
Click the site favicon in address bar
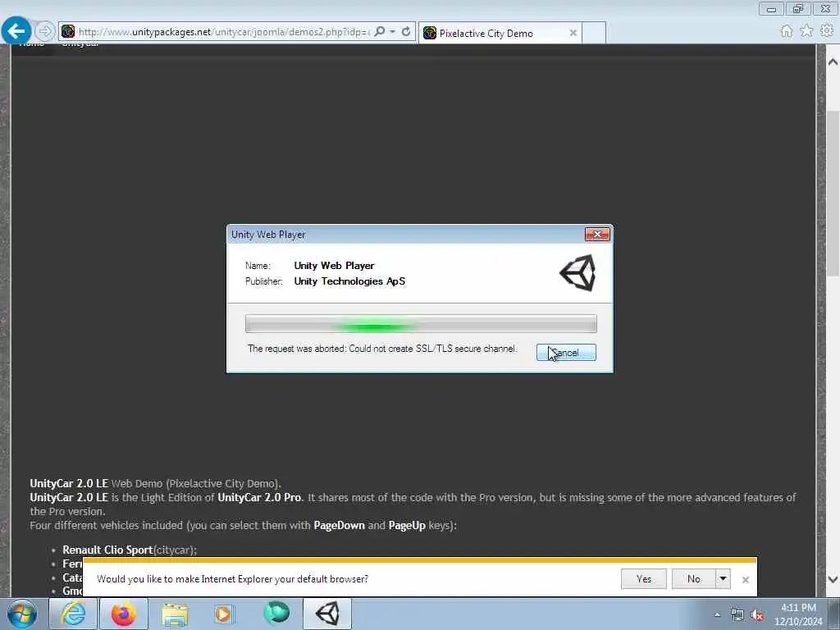(68, 32)
